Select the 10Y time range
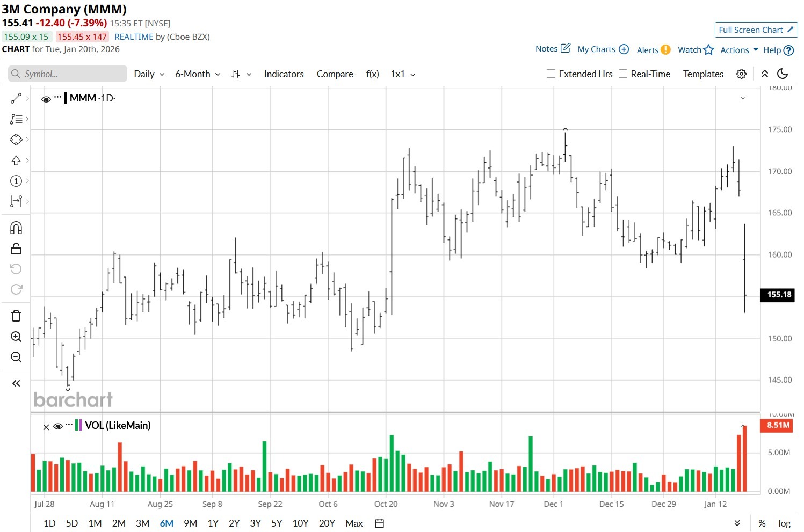Screen dimensions: 804x532 [301, 523]
